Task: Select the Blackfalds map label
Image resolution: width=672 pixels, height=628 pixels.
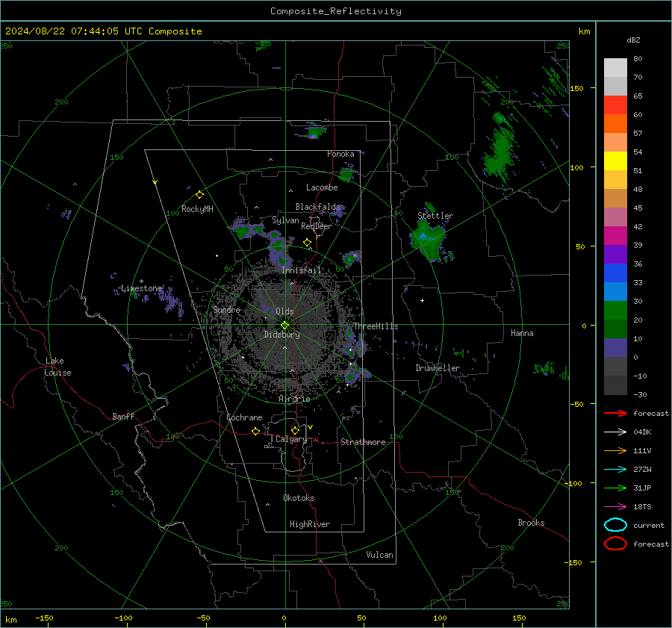Action: point(317,207)
